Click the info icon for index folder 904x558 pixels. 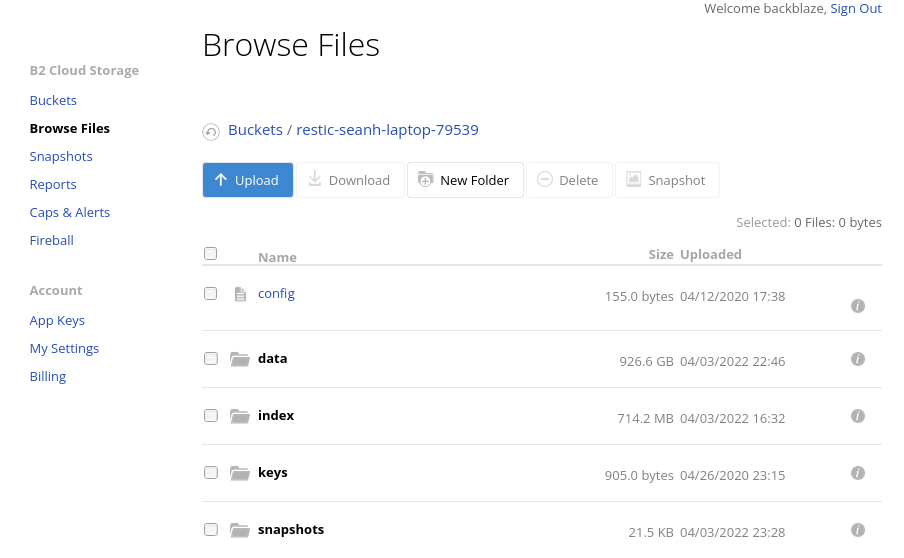(857, 416)
